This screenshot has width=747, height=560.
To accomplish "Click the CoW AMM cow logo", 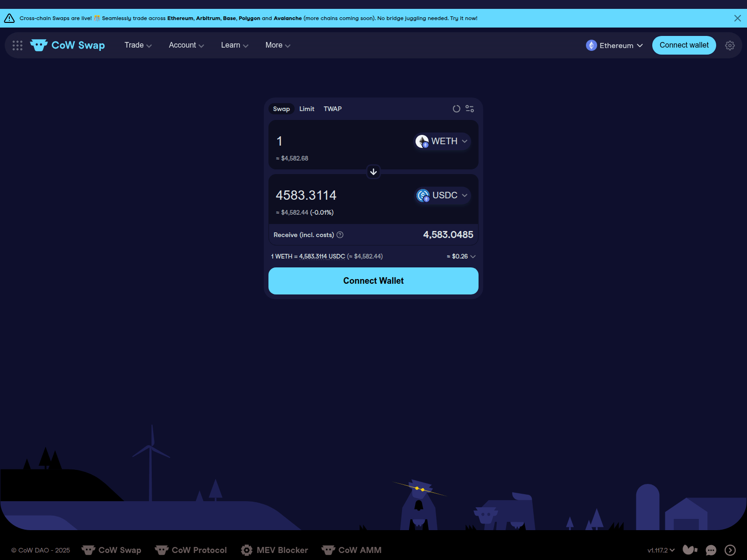I will pos(328,550).
